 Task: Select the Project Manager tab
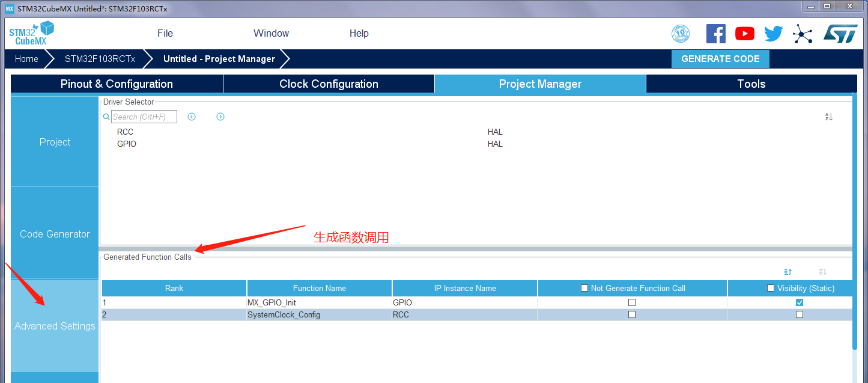click(540, 84)
